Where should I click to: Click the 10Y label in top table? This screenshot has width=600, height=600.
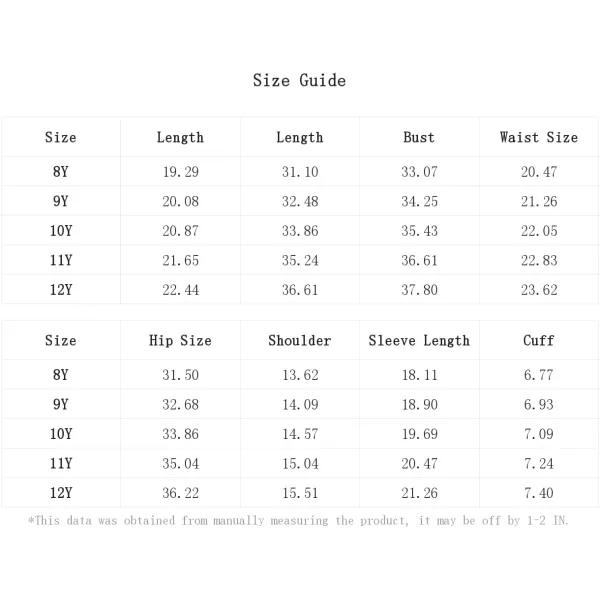[61, 230]
